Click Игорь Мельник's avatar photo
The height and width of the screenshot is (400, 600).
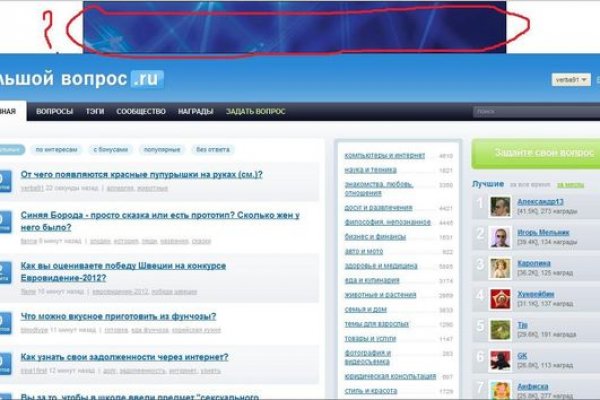point(501,237)
